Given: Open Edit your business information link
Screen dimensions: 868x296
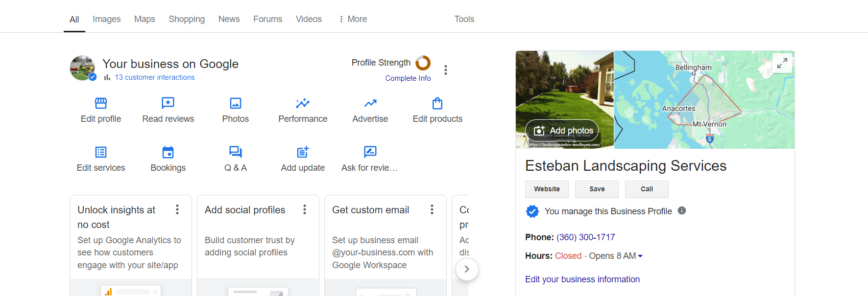Looking at the screenshot, I should [582, 279].
